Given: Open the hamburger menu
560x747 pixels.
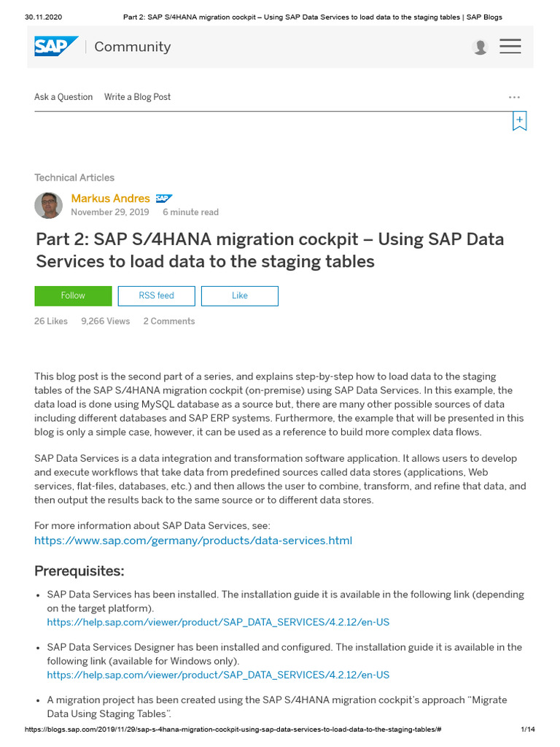Looking at the screenshot, I should coord(510,46).
